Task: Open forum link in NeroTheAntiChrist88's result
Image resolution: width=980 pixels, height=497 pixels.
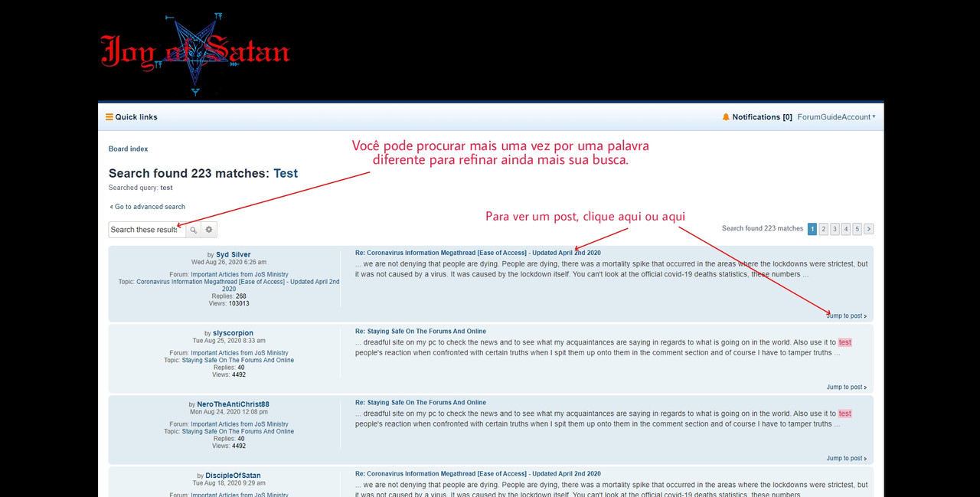Action: coord(240,424)
